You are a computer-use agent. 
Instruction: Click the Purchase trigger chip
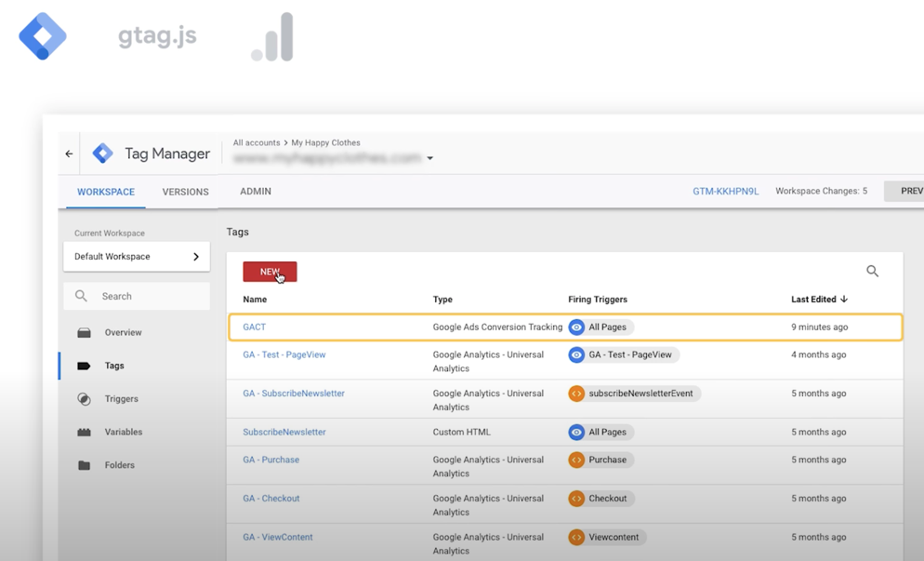tap(601, 460)
